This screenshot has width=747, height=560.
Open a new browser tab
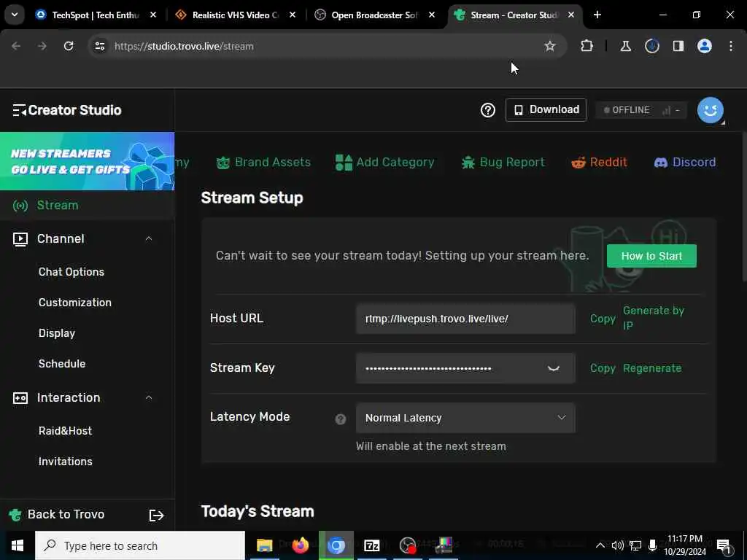pos(597,15)
